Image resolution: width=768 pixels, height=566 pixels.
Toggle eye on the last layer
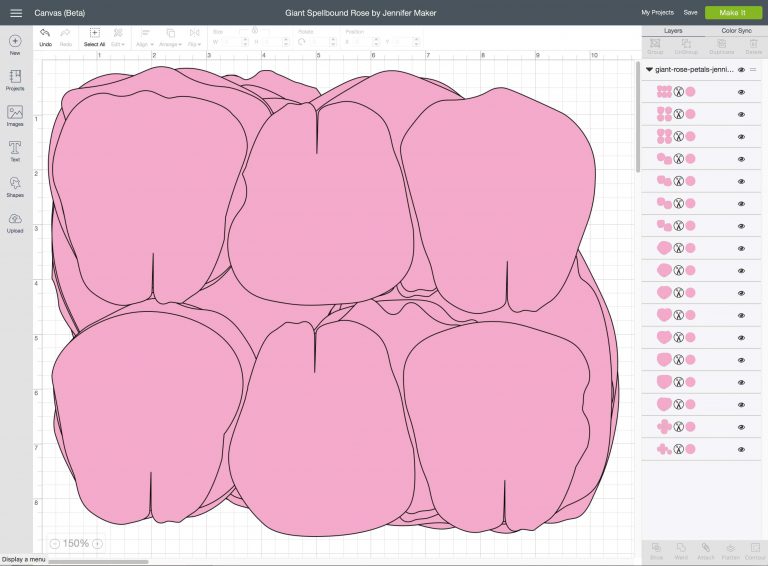[741, 449]
